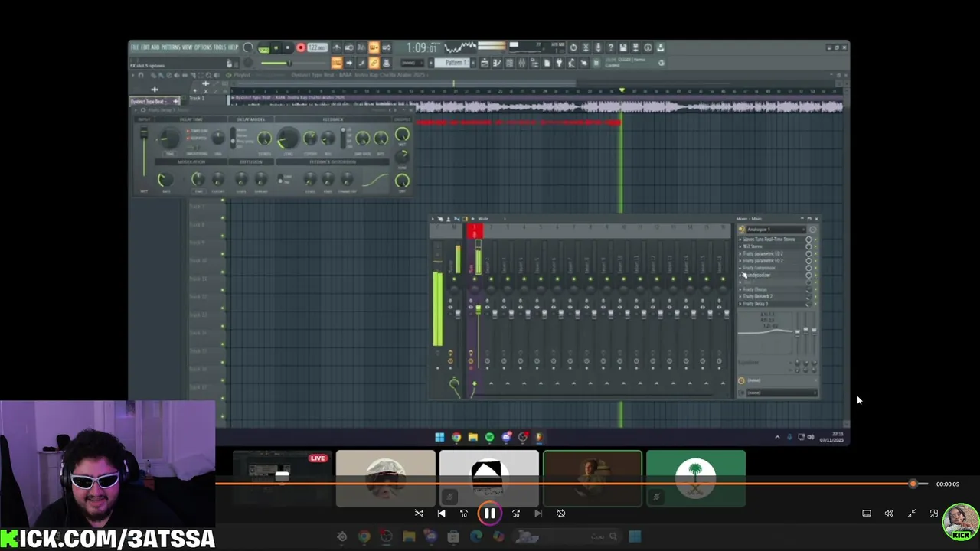This screenshot has width=980, height=551.
Task: Click the save project floppy icon
Action: (x=623, y=47)
